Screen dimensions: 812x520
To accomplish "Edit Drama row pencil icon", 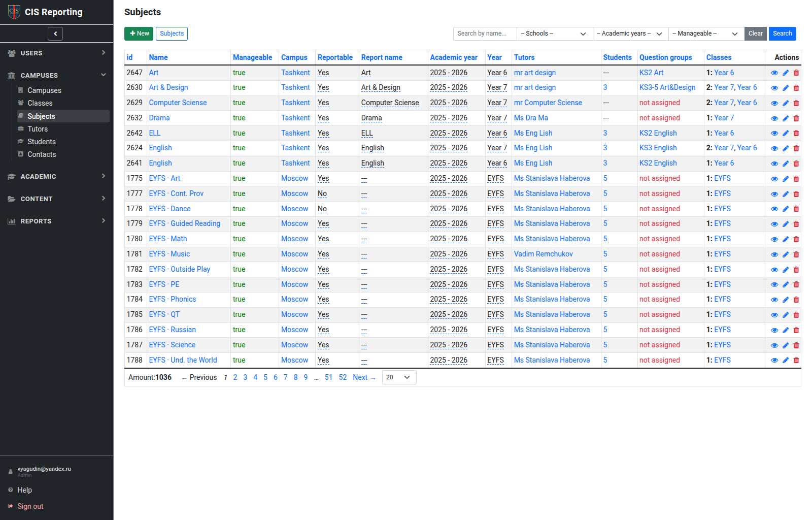I will pyautogui.click(x=786, y=118).
